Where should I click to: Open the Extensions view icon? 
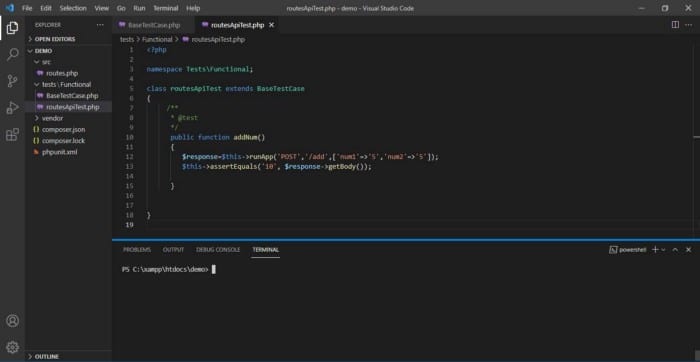(x=12, y=134)
